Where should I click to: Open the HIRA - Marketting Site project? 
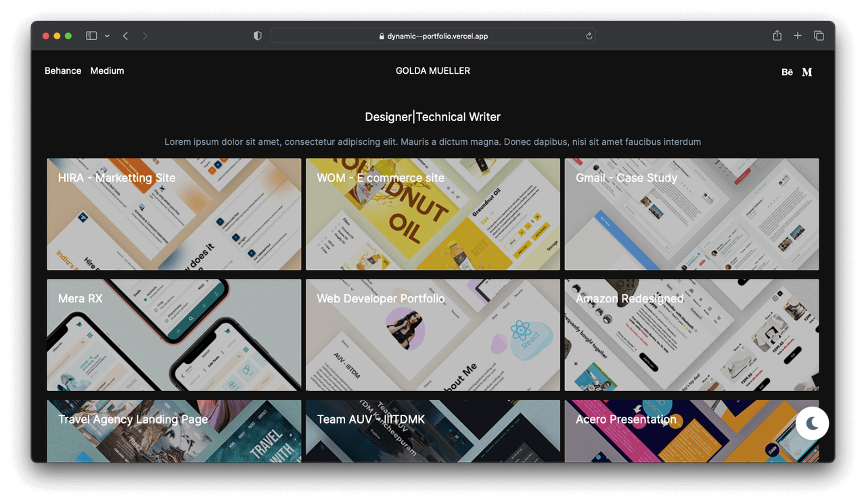(x=174, y=214)
